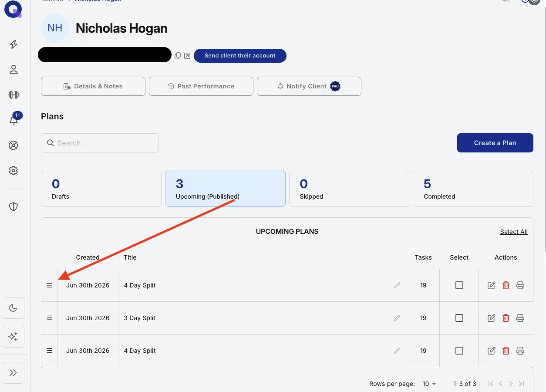Screen dimensions: 546x392
Task: Delete the first 4 Day Split plan
Action: point(506,285)
